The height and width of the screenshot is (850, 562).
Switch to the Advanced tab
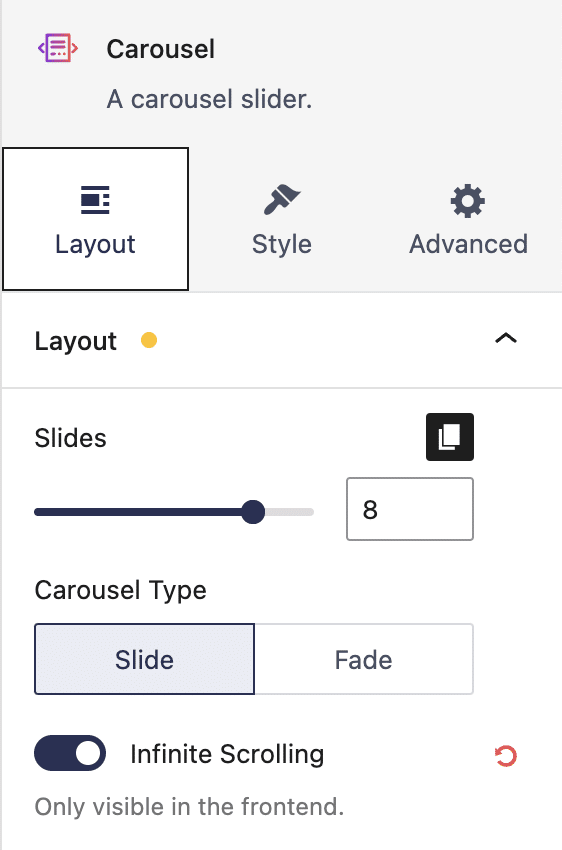[468, 219]
